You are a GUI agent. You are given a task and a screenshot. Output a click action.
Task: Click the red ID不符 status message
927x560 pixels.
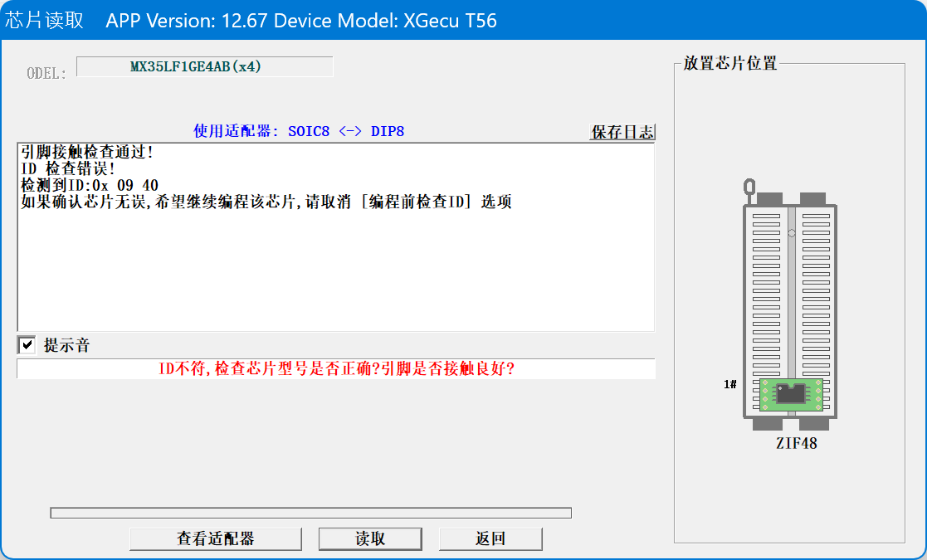(x=336, y=368)
